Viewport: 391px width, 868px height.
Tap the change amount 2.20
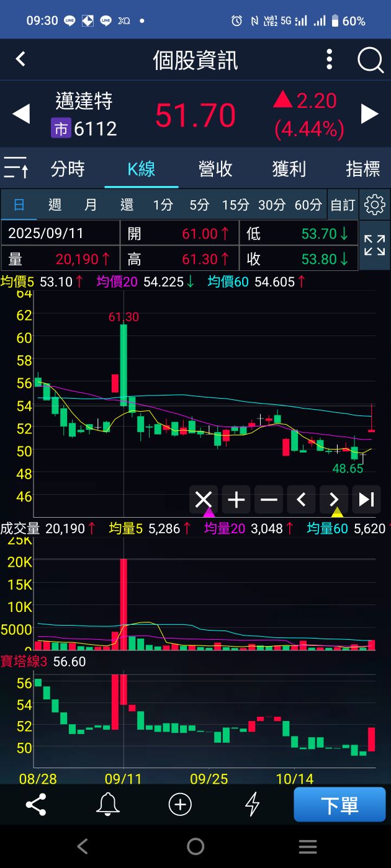tap(316, 100)
